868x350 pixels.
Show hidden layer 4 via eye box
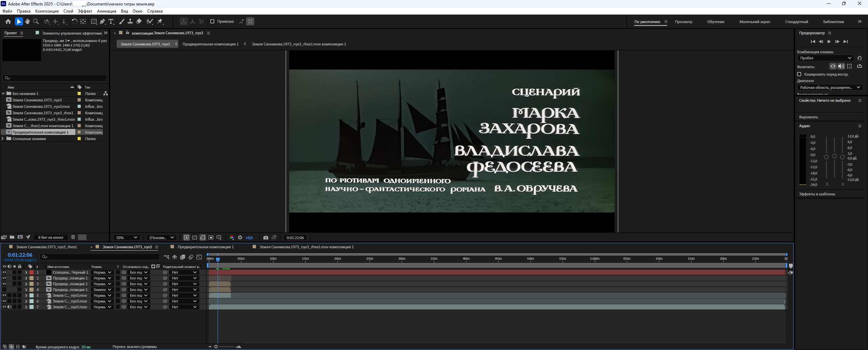tap(4, 290)
